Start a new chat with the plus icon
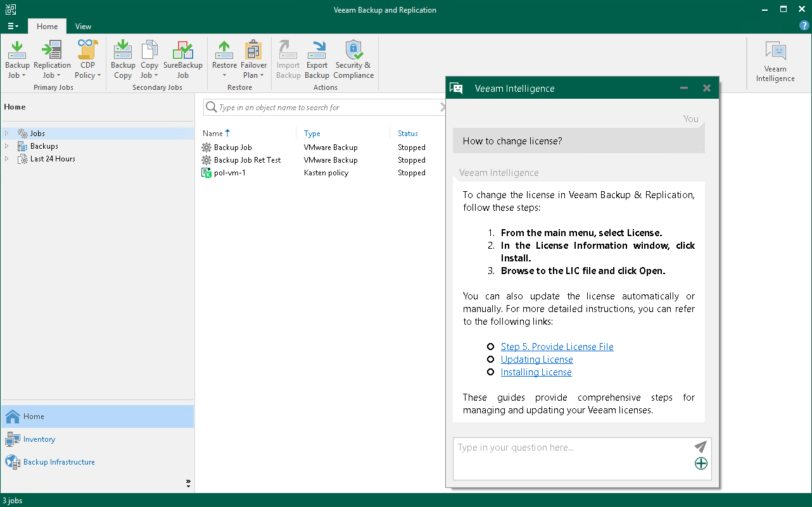This screenshot has width=812, height=507. 701,463
